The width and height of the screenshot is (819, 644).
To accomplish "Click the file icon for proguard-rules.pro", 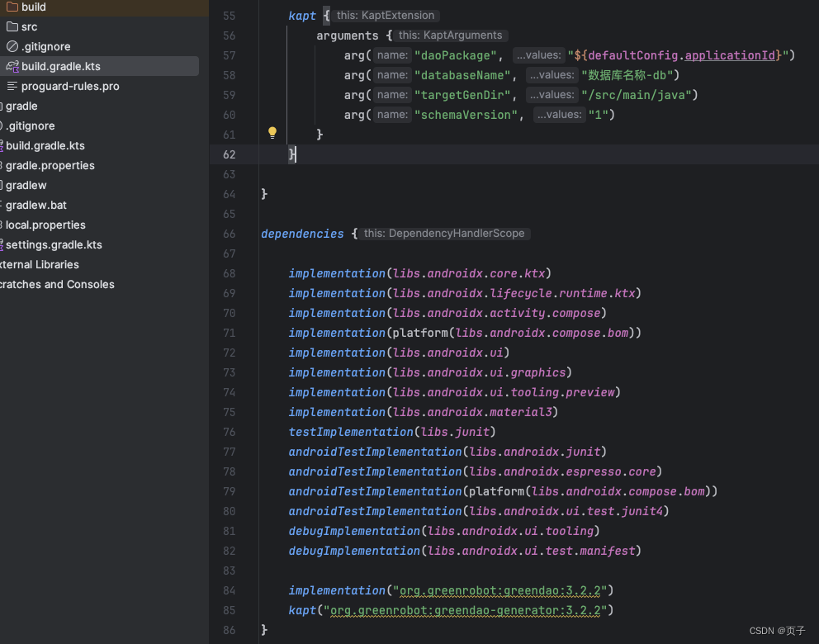I will coord(12,86).
